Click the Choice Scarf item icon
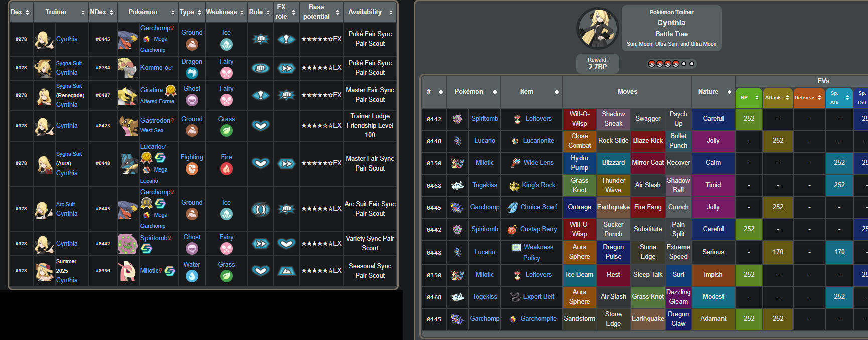Viewport: 868px width, 340px height. [x=513, y=207]
